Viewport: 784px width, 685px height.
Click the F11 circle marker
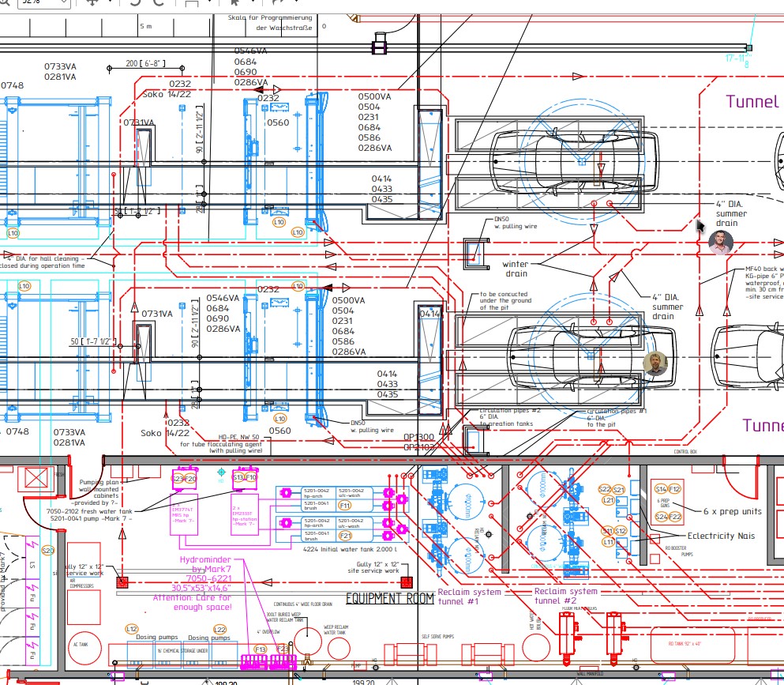click(345, 504)
